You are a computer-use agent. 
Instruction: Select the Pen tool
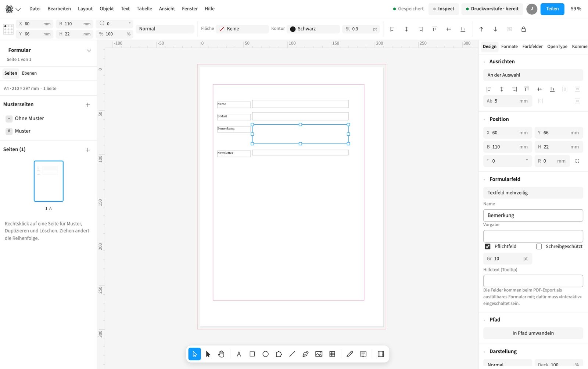pos(305,354)
